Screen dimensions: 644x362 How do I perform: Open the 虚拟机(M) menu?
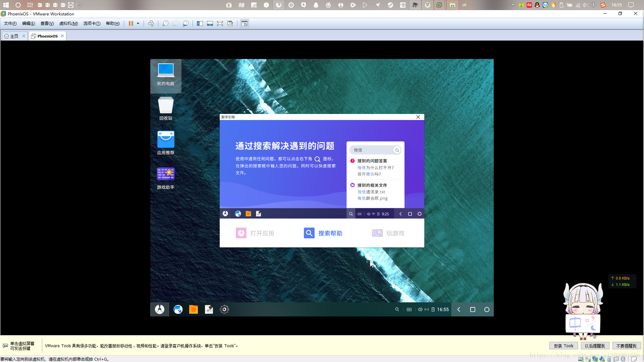point(68,23)
